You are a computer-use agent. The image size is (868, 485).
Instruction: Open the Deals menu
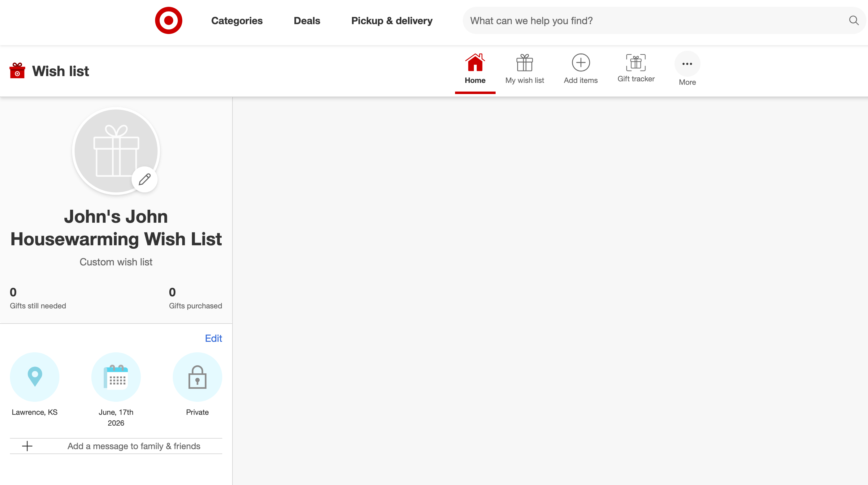point(307,20)
